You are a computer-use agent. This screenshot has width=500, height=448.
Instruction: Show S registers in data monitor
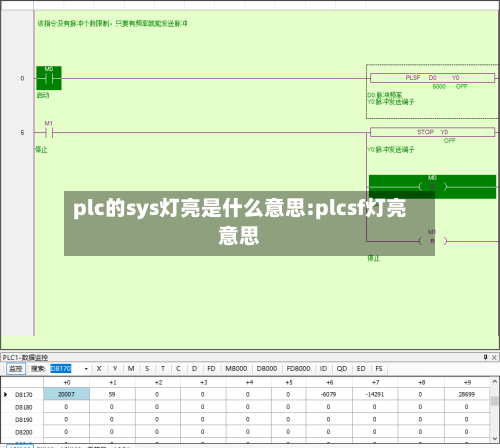[147, 369]
